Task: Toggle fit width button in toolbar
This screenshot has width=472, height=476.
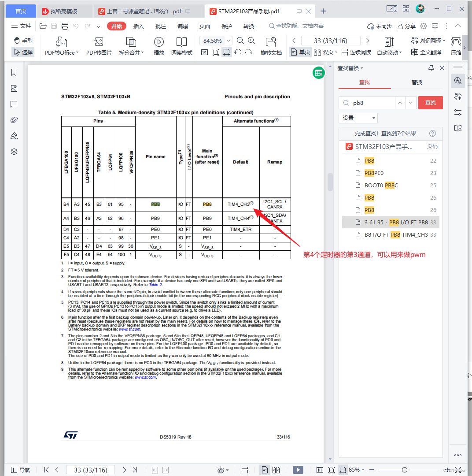Action: tap(226, 52)
